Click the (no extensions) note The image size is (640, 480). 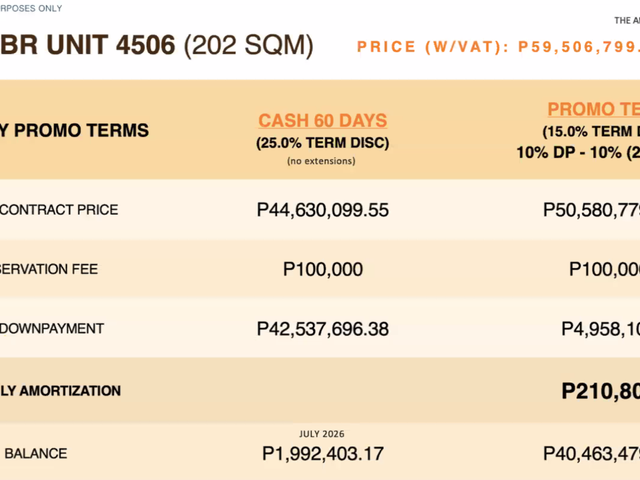(321, 161)
